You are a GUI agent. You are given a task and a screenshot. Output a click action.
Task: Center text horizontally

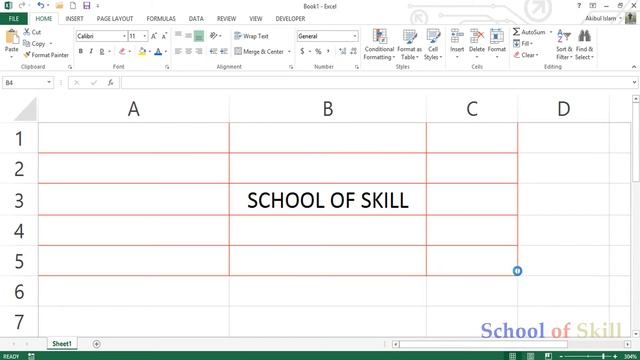coord(188,51)
